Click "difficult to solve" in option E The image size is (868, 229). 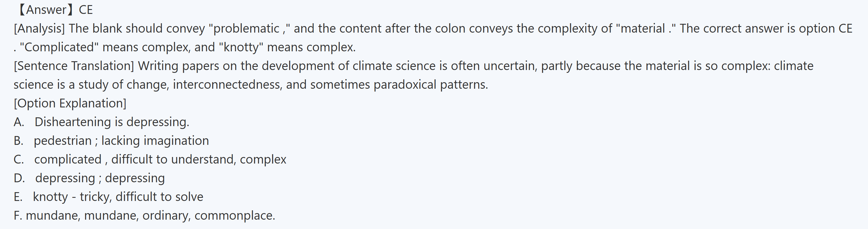159,197
